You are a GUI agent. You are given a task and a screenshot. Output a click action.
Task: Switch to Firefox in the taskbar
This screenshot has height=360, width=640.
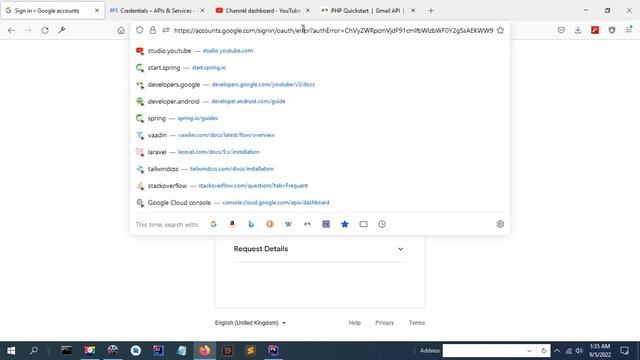pos(205,351)
